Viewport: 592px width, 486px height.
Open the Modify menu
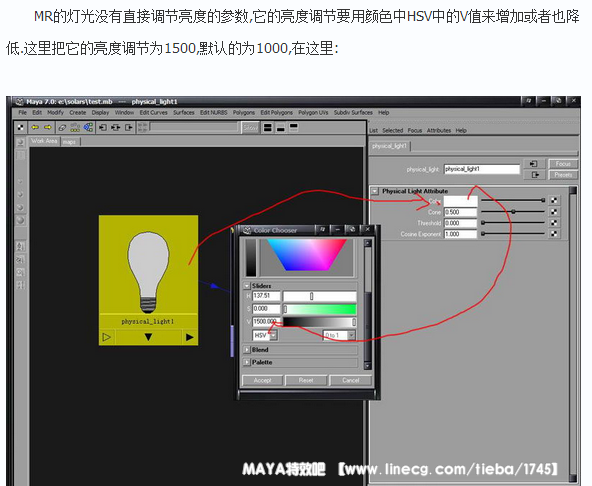[x=56, y=113]
